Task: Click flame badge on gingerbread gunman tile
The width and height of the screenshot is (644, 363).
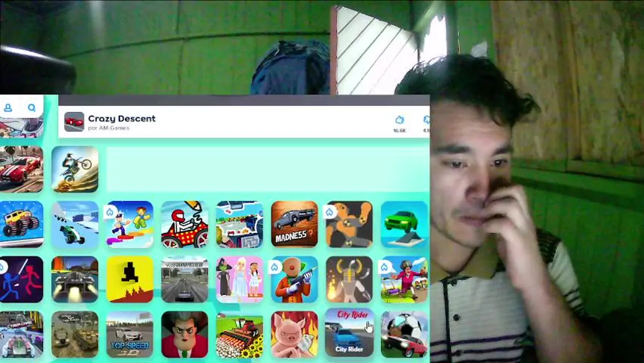Action: coord(275,267)
